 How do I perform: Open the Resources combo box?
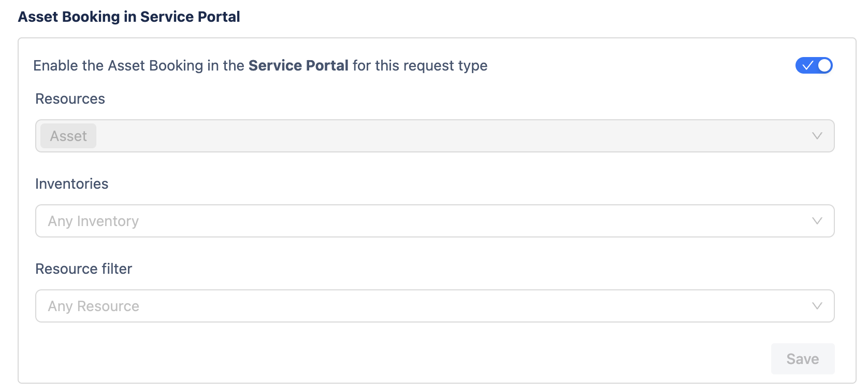click(x=435, y=136)
